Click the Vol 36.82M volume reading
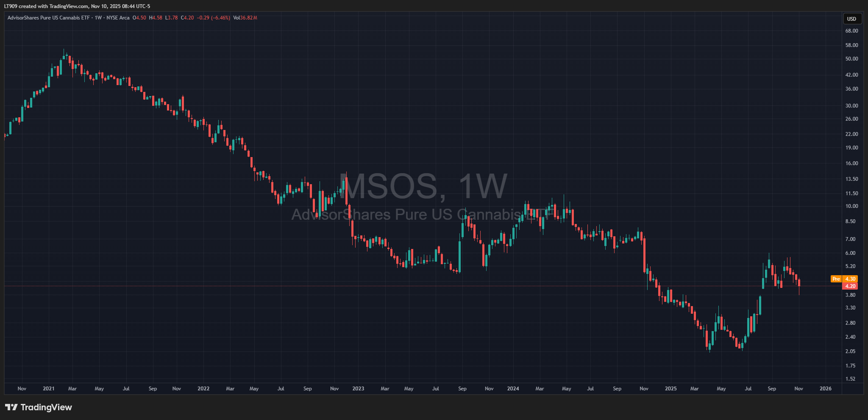Image resolution: width=868 pixels, height=420 pixels. 245,18
